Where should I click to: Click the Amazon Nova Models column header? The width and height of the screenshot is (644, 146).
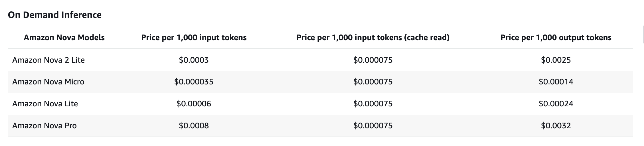[64, 38]
